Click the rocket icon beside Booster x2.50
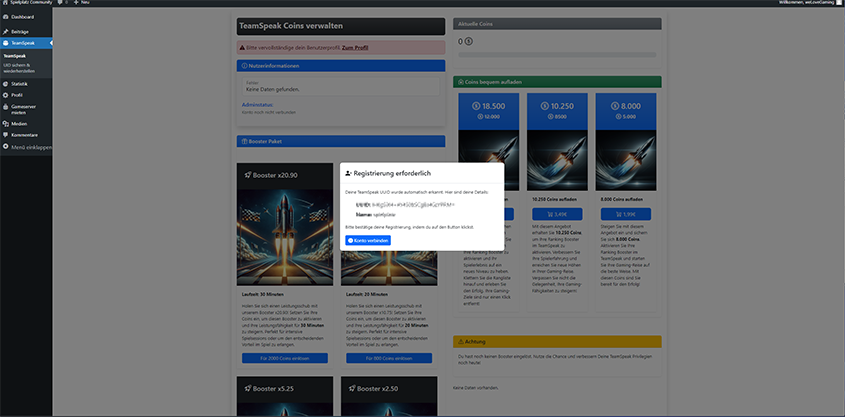Screen dimensions: 845x417 tap(352, 388)
